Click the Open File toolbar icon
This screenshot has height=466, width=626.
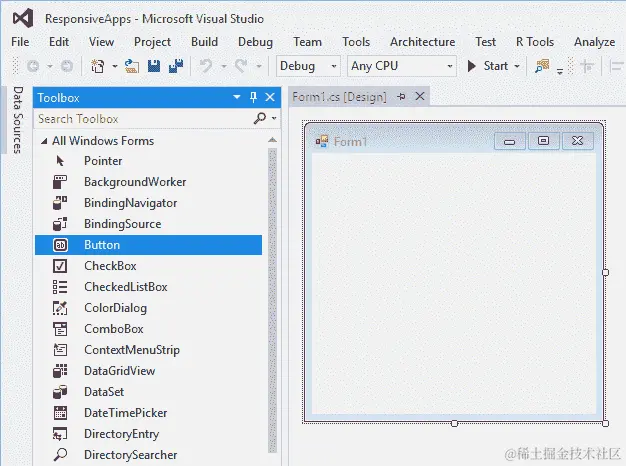click(132, 66)
